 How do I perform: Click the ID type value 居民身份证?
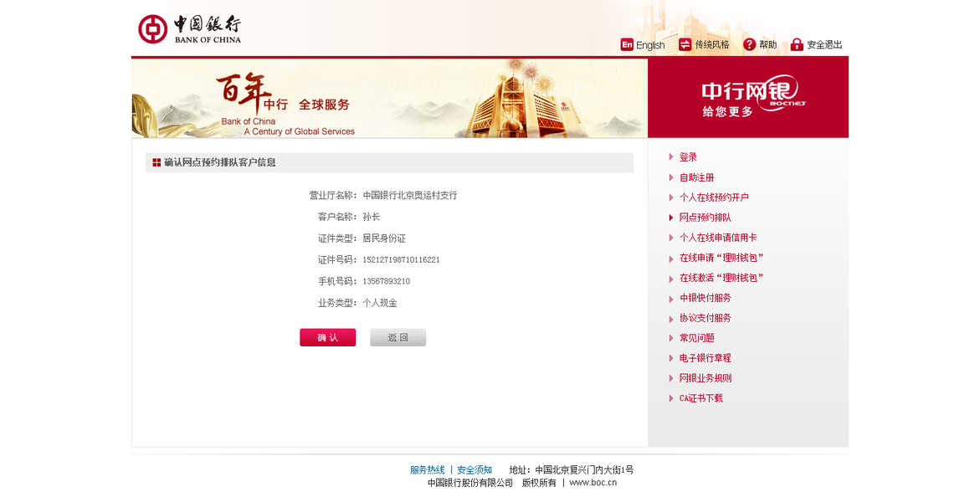tap(384, 238)
